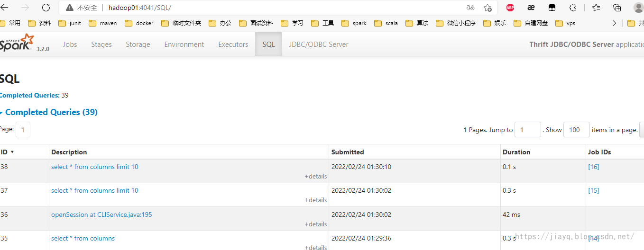This screenshot has height=250, width=644.
Task: Click the submitted time 2022/02/24 01:30:10
Action: click(361, 167)
